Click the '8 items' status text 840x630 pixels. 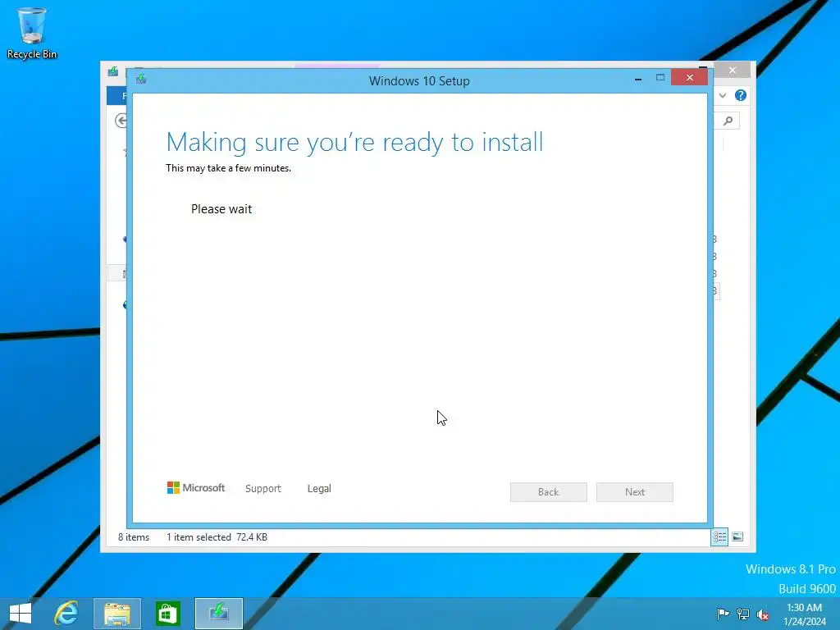pyautogui.click(x=134, y=536)
